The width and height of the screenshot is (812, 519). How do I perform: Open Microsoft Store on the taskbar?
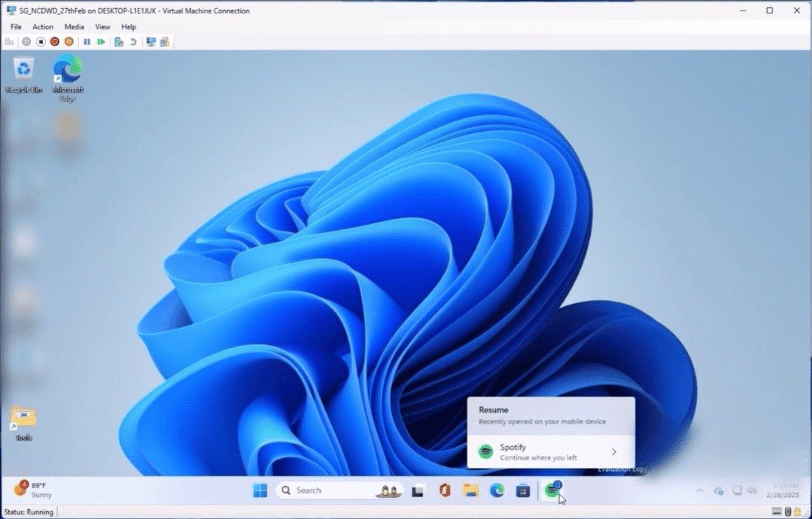pos(523,490)
